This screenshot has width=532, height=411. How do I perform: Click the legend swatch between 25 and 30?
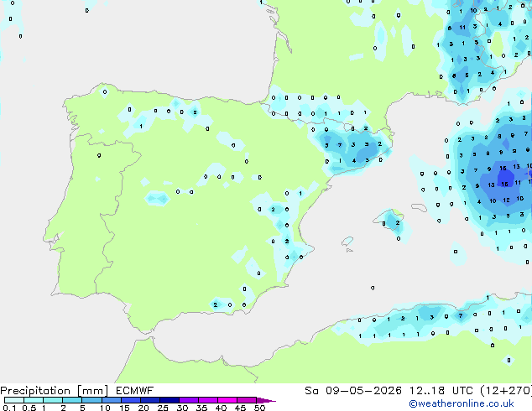click(170, 400)
